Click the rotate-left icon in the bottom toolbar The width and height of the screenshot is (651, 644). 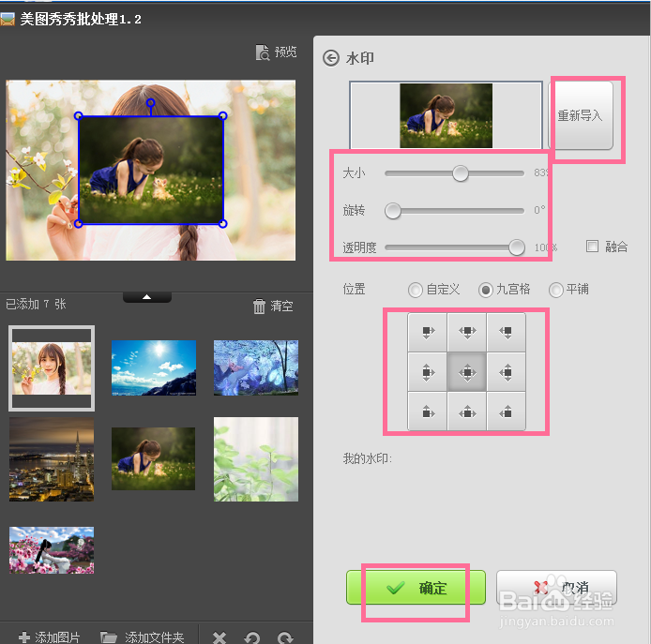252,637
